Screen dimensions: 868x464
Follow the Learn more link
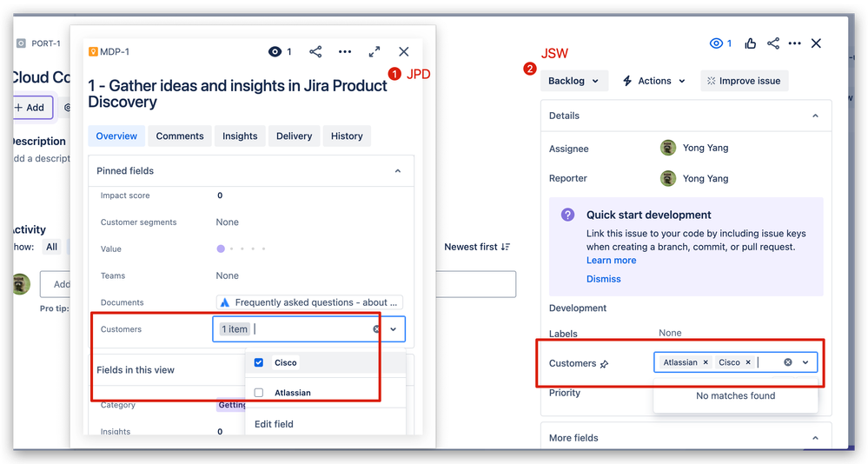(x=611, y=260)
